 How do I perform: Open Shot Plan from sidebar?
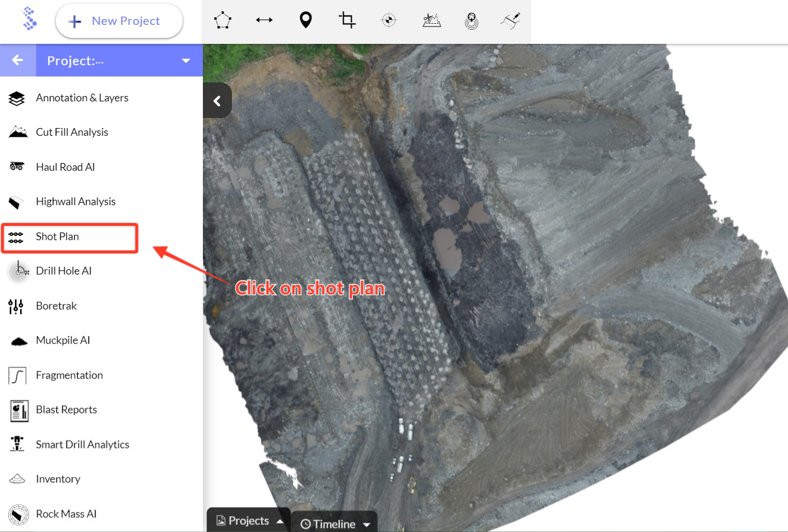(x=58, y=237)
